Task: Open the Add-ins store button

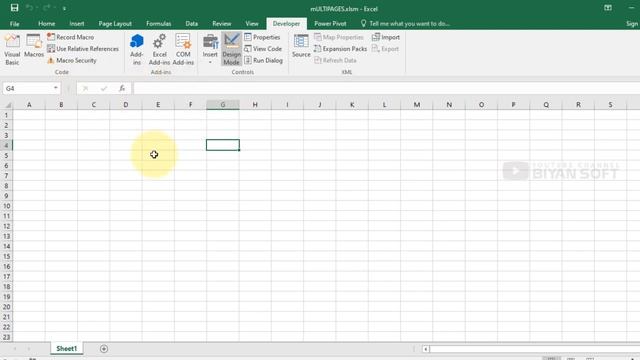Action: pos(137,50)
